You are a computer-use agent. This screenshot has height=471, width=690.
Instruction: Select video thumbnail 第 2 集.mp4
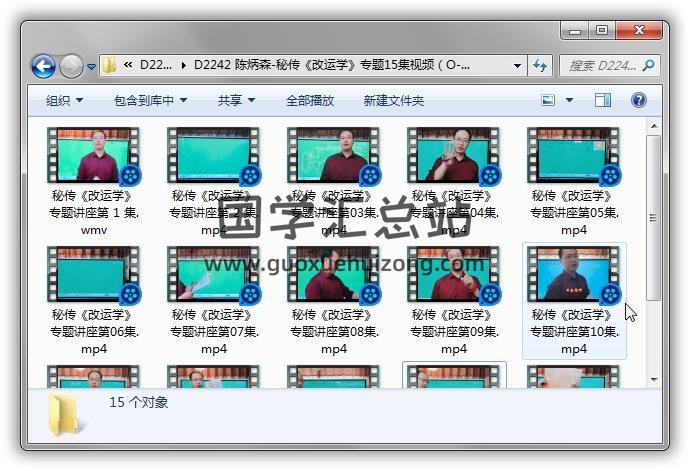(213, 155)
